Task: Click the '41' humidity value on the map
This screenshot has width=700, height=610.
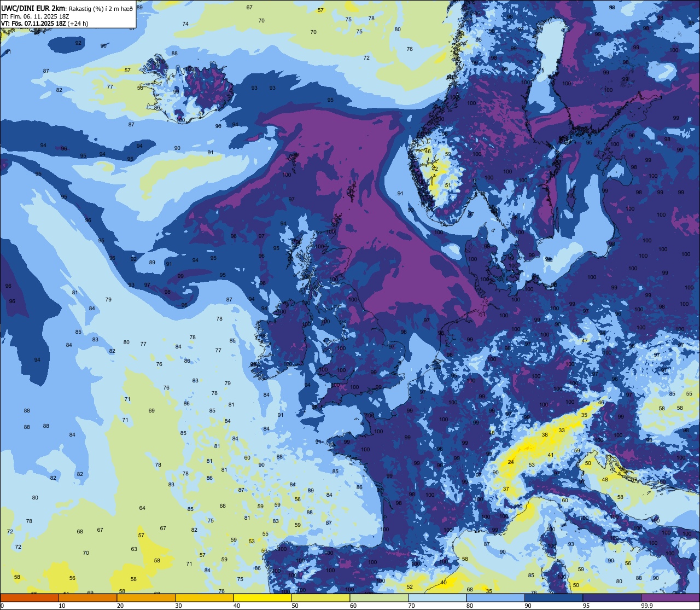Action: [551, 455]
